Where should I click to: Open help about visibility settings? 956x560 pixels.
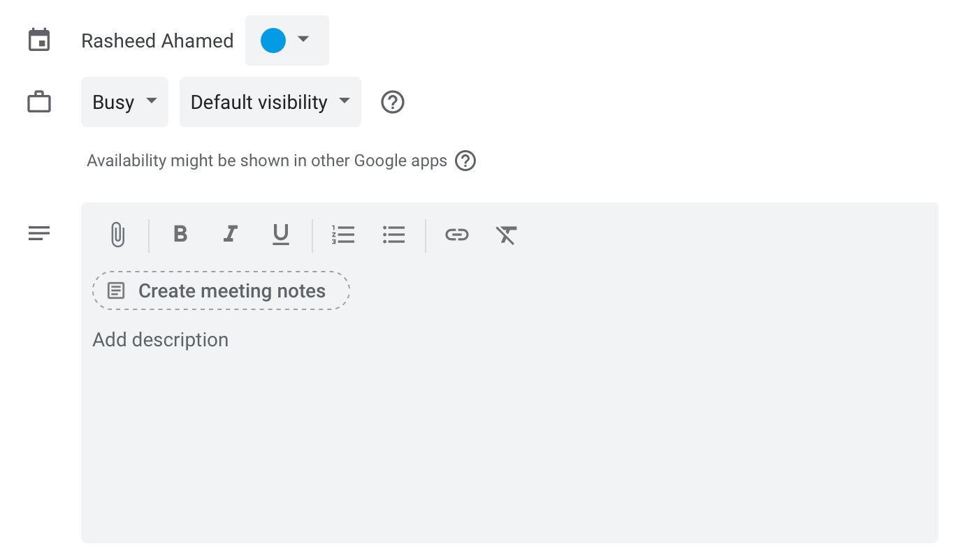[x=392, y=102]
